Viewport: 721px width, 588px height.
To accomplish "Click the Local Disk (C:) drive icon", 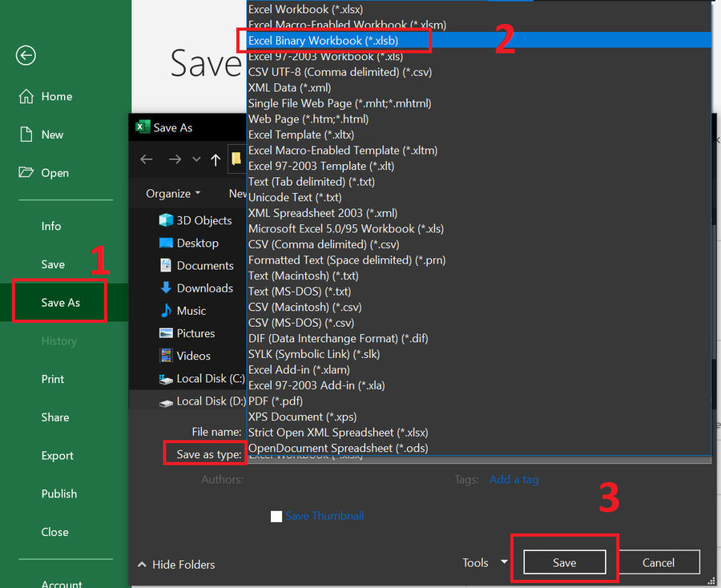I will point(166,379).
